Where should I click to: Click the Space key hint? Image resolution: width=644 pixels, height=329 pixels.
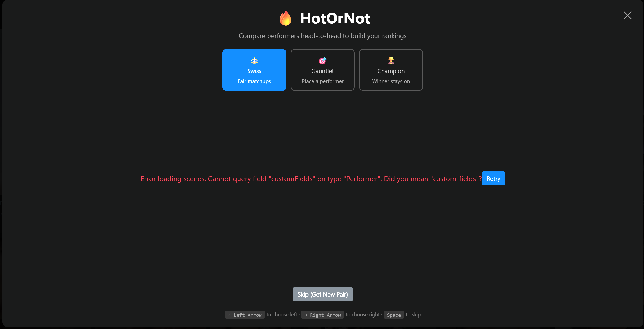click(x=394, y=315)
